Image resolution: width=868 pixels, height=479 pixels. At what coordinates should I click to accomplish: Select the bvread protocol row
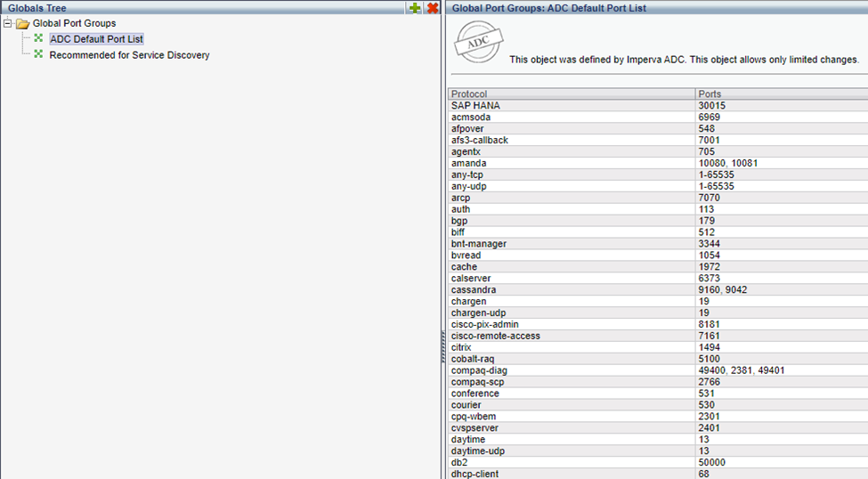tap(658, 256)
